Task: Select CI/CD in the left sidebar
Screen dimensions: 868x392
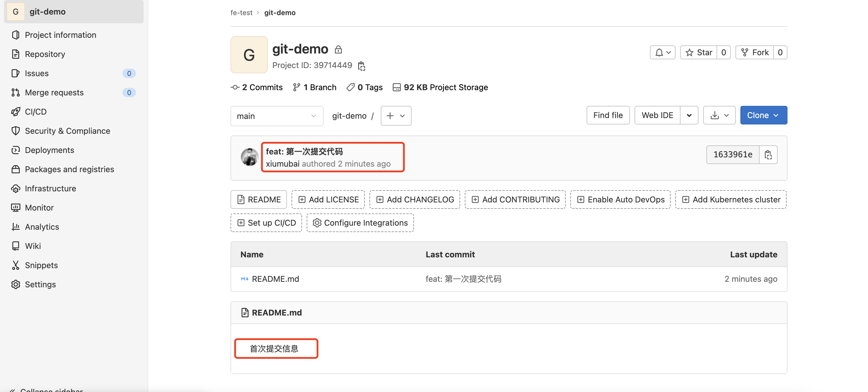Action: coord(35,112)
